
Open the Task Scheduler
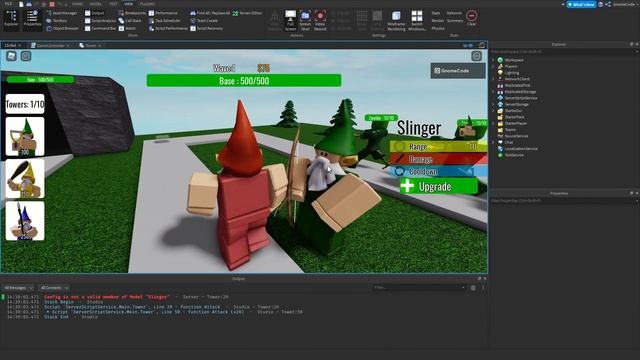164,20
